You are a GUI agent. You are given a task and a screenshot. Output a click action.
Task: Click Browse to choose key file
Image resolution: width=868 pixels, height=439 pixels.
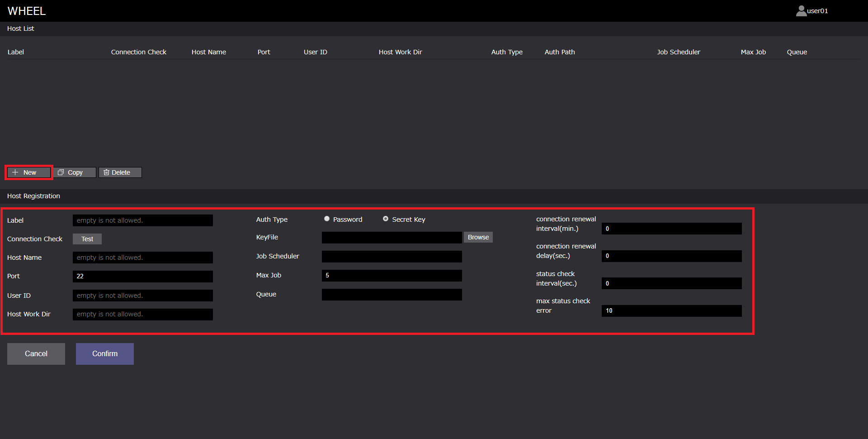tap(478, 237)
